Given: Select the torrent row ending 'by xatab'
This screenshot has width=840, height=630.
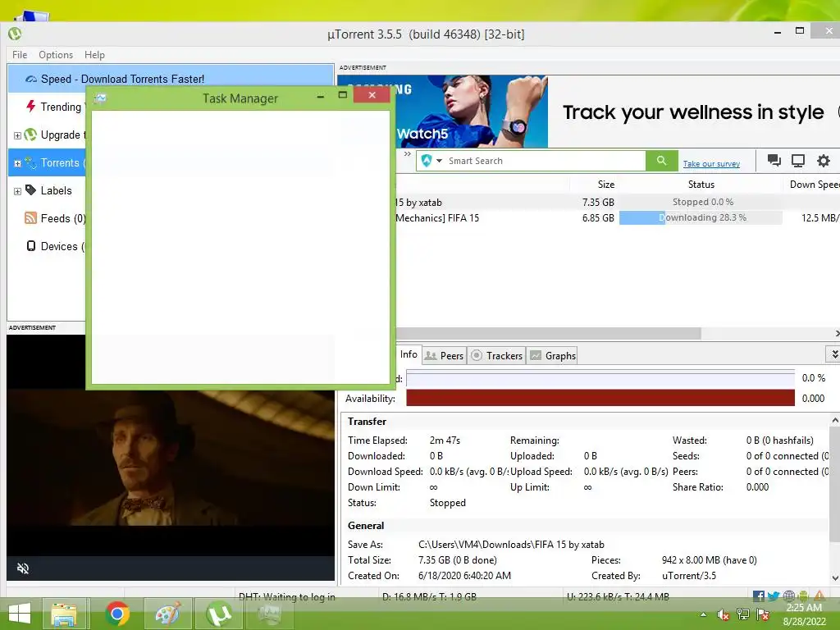Looking at the screenshot, I should point(616,202).
